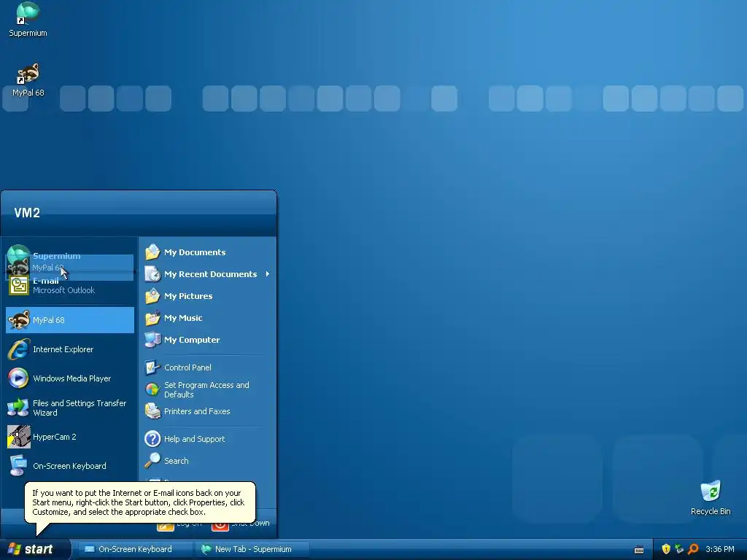Start Files and Settings Transfer Wizard
Viewport: 747px width, 560px height.
point(70,408)
